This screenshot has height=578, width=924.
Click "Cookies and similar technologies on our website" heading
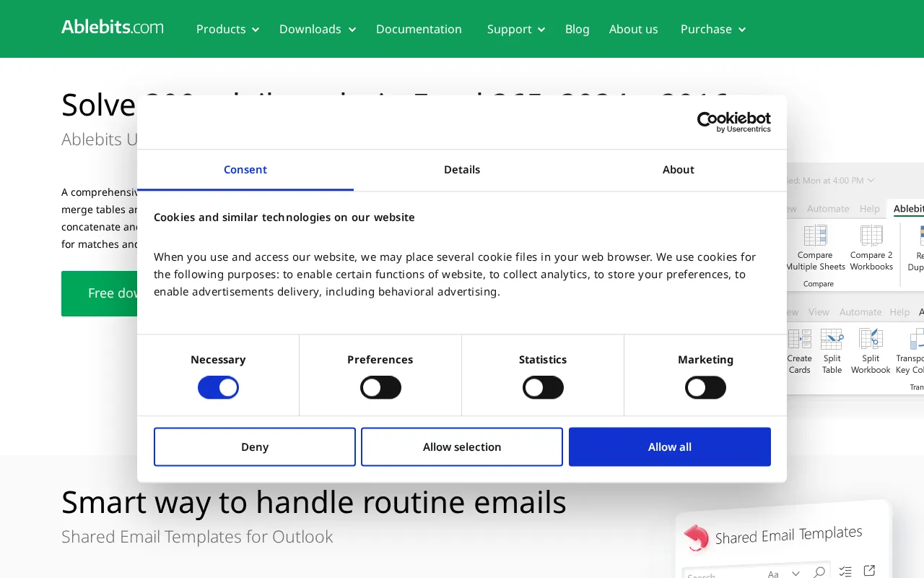[284, 217]
